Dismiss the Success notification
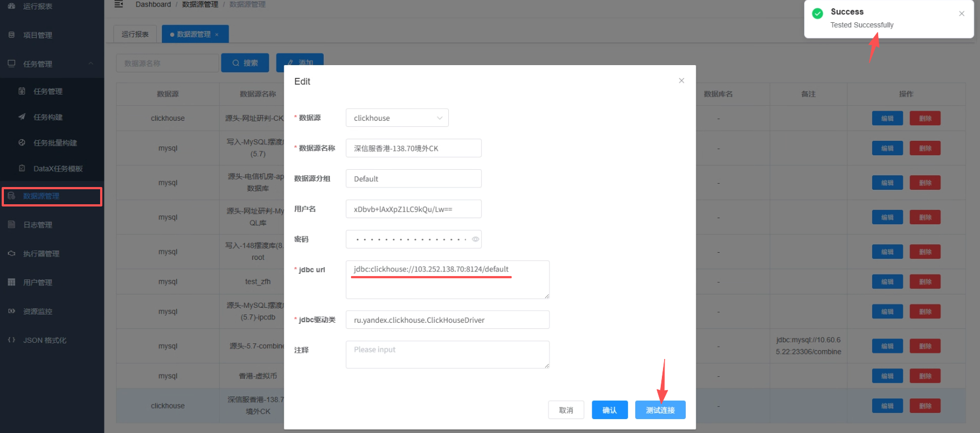Viewport: 980px width, 433px height. (961, 14)
